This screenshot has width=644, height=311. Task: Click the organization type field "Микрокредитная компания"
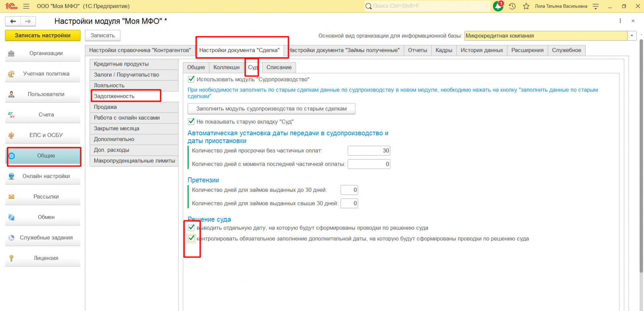pyautogui.click(x=546, y=36)
